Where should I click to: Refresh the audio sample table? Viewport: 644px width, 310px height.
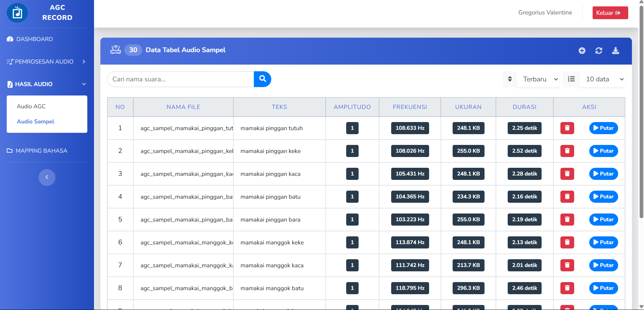click(x=599, y=50)
